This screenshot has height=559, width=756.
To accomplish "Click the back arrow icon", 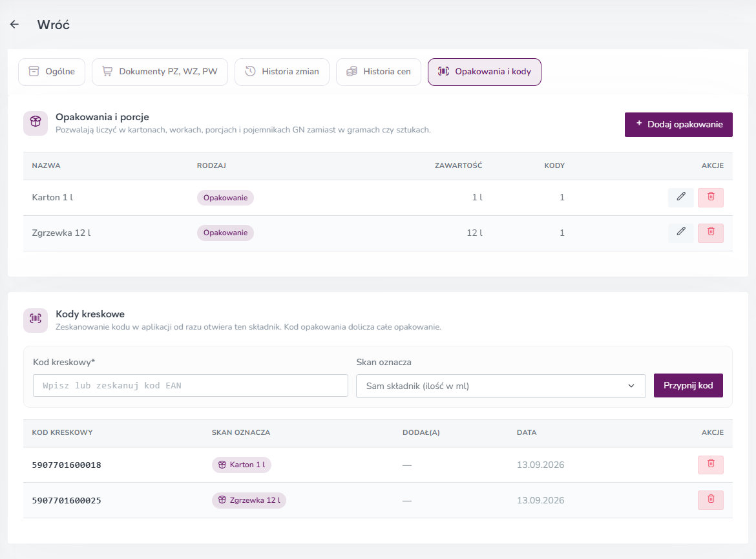I will point(14,25).
